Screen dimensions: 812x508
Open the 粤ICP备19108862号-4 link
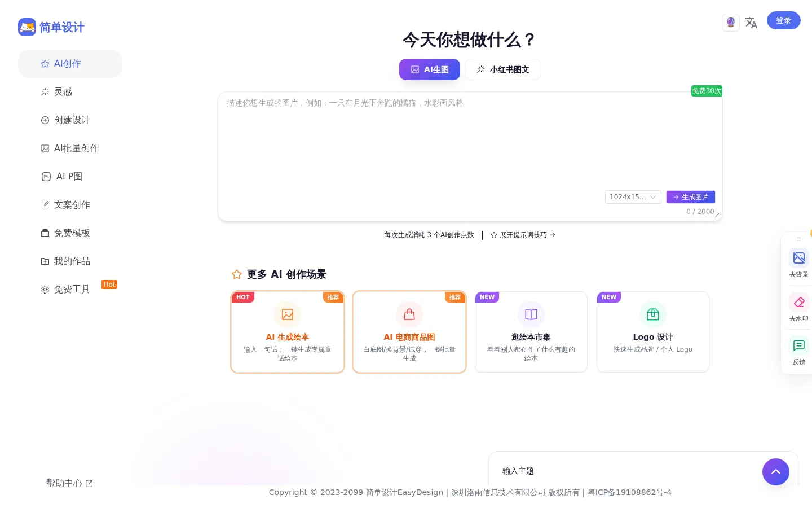click(629, 492)
